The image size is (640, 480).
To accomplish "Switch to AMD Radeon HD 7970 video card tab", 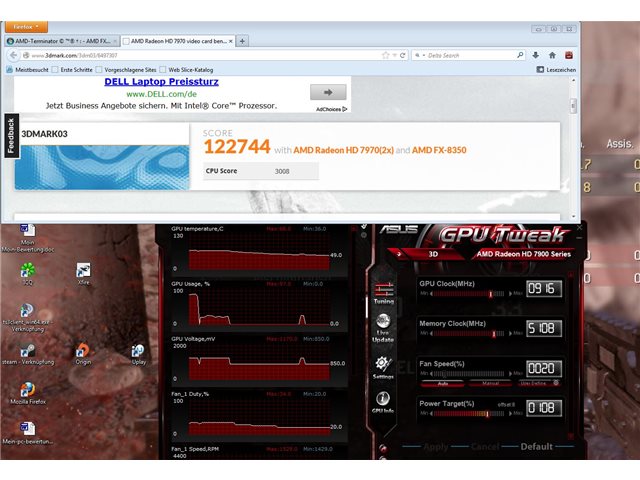I will 178,41.
